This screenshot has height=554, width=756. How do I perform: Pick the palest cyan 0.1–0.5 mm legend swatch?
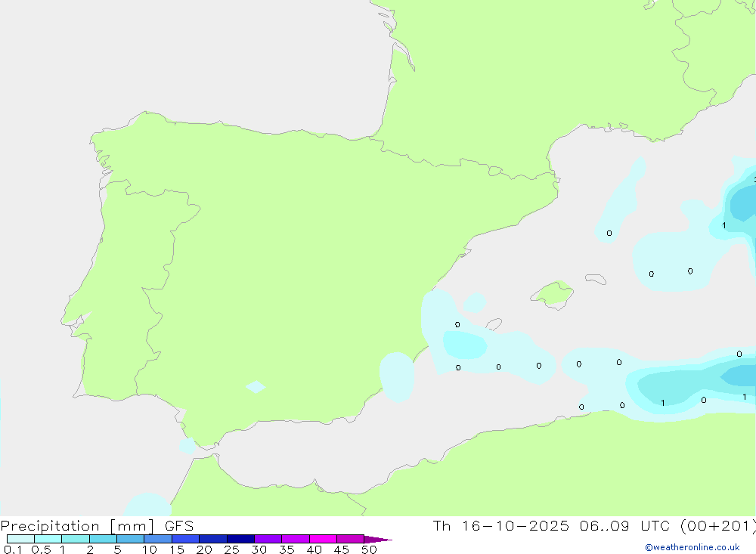20,539
